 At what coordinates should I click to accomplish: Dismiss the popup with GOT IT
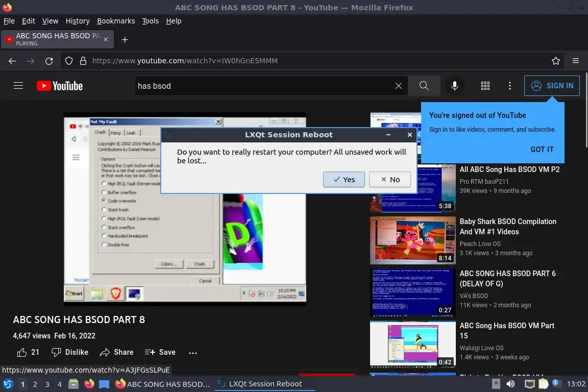click(x=542, y=150)
